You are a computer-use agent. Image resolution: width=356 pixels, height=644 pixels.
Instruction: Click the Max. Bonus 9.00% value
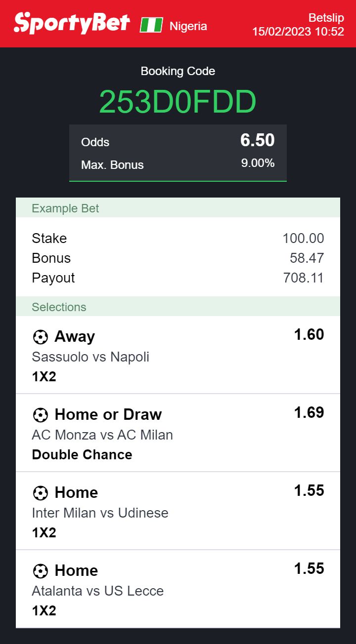(x=258, y=163)
